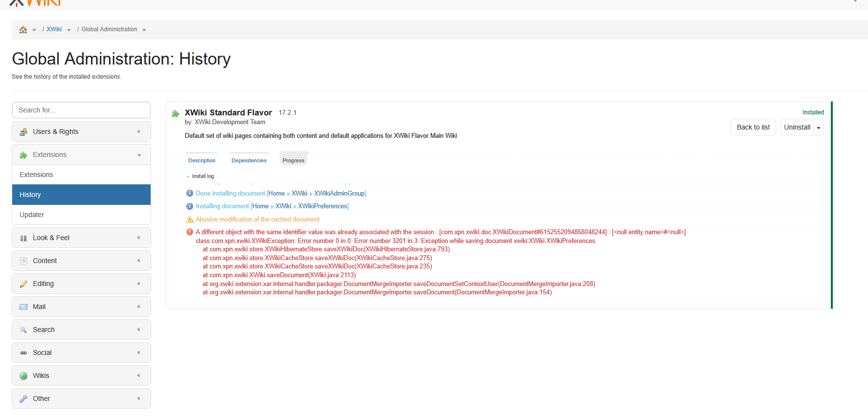Switch to the Description tab
The image size is (868, 420).
pyautogui.click(x=201, y=160)
